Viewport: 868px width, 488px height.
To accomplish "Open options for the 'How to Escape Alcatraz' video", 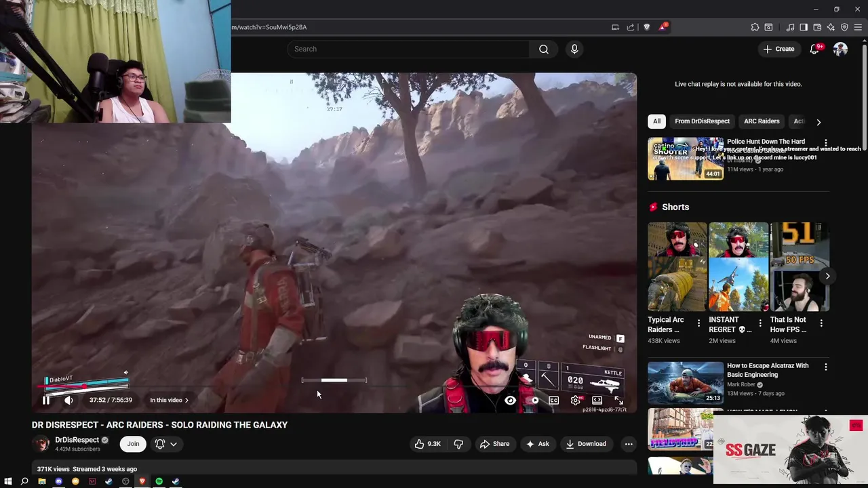I will point(825,367).
